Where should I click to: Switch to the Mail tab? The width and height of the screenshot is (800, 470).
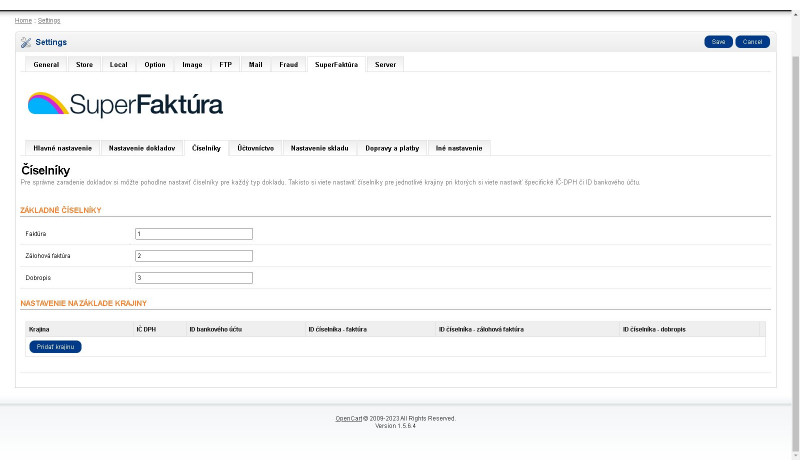tap(256, 65)
